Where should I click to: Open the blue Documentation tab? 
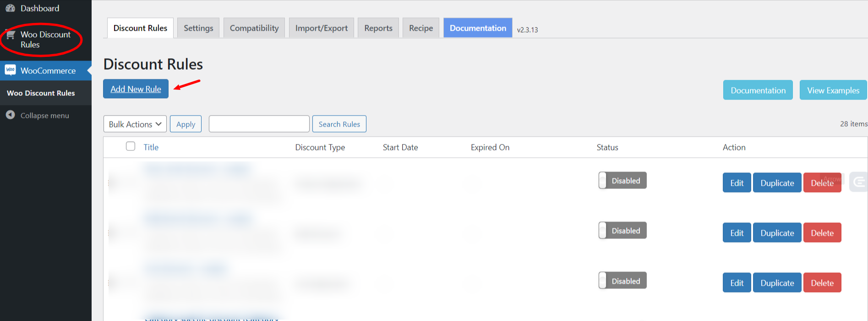coord(478,28)
